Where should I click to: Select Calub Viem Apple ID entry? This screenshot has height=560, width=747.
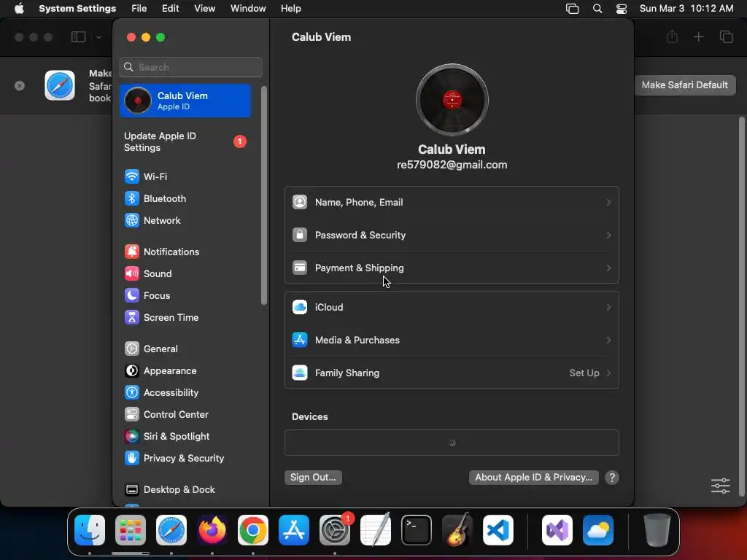tap(185, 101)
